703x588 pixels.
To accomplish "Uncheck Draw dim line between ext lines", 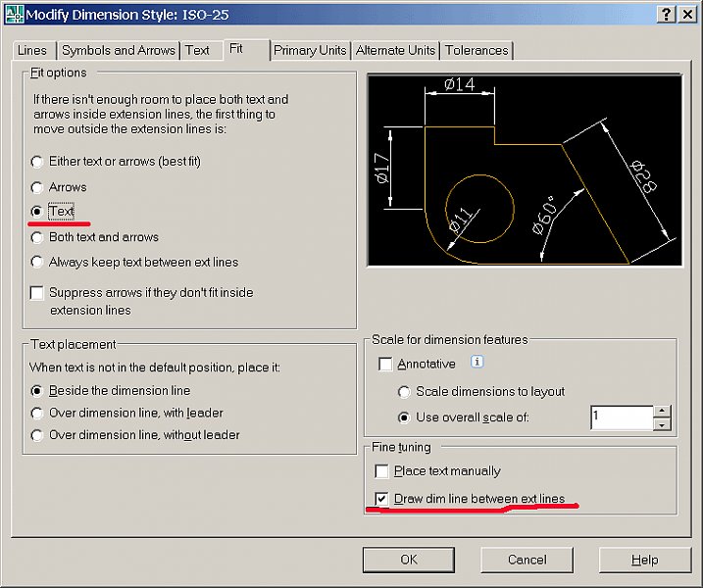I will pyautogui.click(x=381, y=499).
